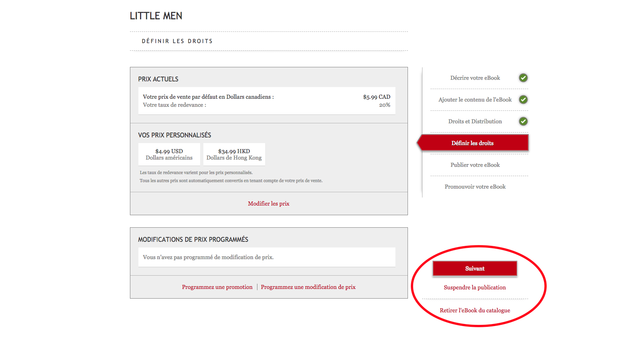Click Modifier les prix link
This screenshot has width=644, height=349.
coord(268,204)
